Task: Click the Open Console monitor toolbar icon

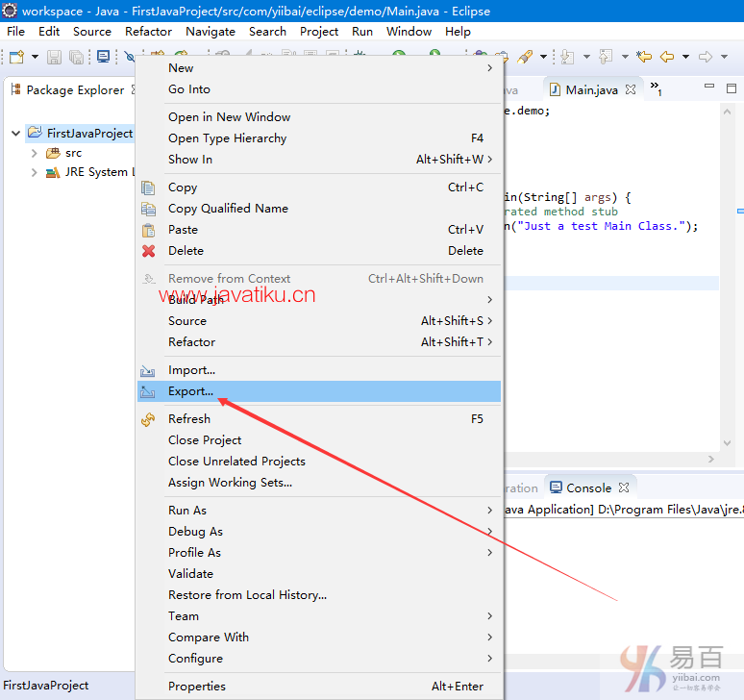Action: coord(103,57)
